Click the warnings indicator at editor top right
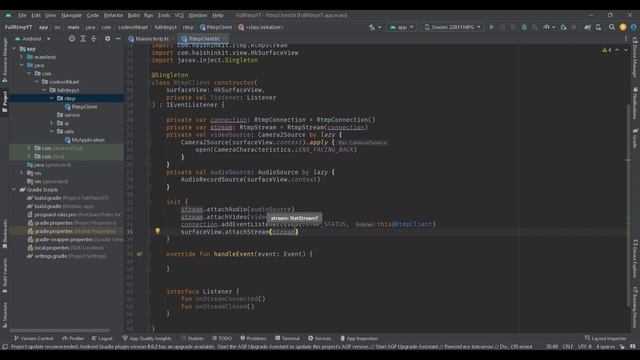The height and width of the screenshot is (360, 640). point(607,50)
